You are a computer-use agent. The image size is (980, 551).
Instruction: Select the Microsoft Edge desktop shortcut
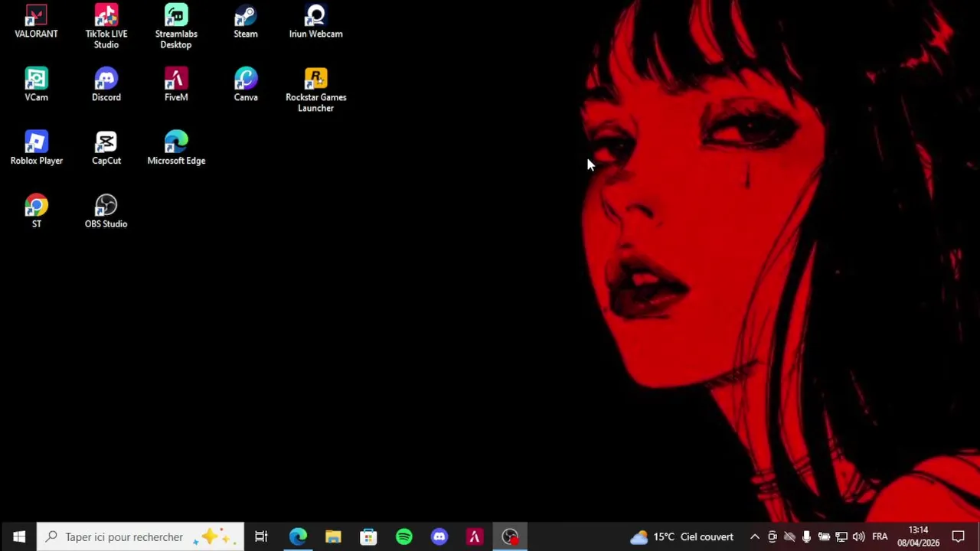[x=176, y=148]
